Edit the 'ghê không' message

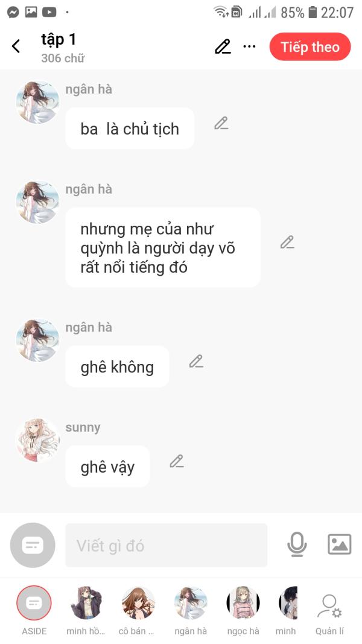point(196,361)
